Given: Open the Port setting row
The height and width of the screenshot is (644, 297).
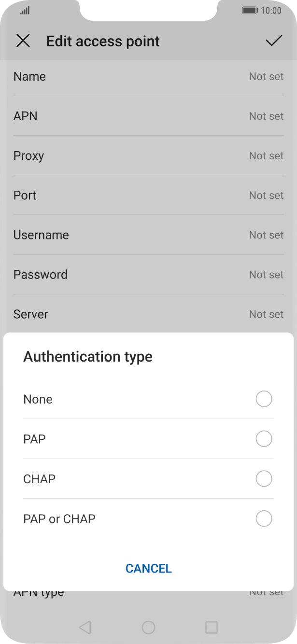Looking at the screenshot, I should tap(148, 196).
